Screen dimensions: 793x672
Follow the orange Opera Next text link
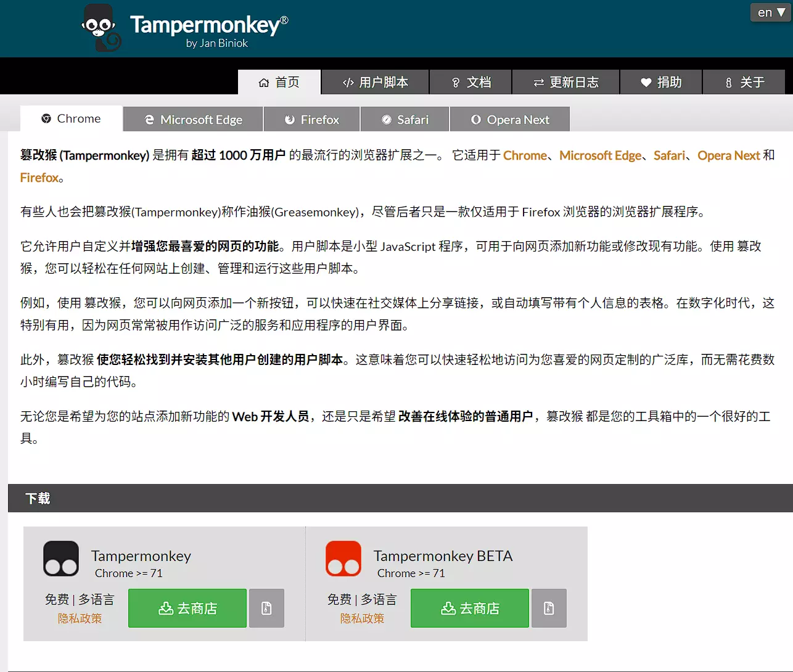[x=728, y=155]
